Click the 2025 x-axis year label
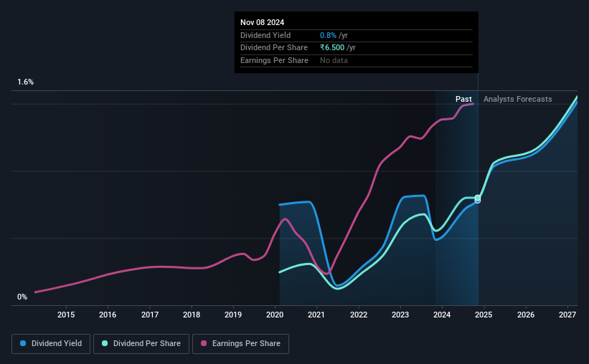The width and height of the screenshot is (589, 364). pos(484,315)
